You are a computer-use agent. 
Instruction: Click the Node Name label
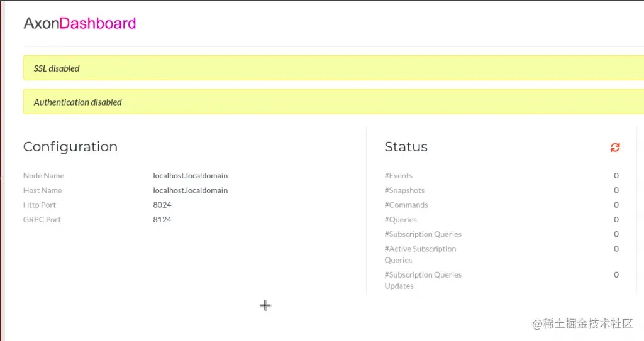(43, 176)
